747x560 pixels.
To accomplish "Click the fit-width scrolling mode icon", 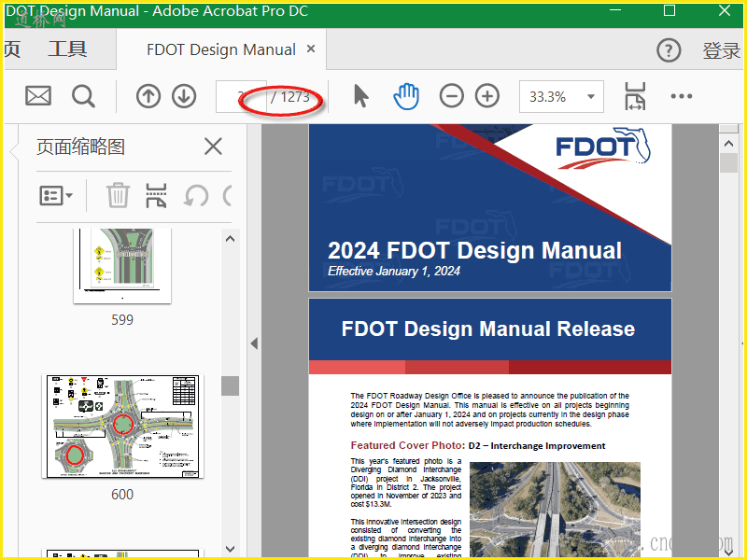I will (x=635, y=96).
